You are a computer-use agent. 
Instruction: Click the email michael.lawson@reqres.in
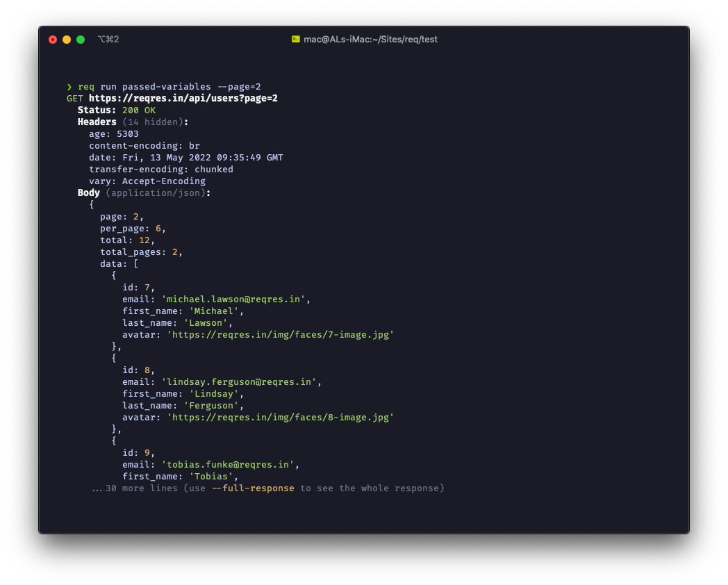click(233, 299)
